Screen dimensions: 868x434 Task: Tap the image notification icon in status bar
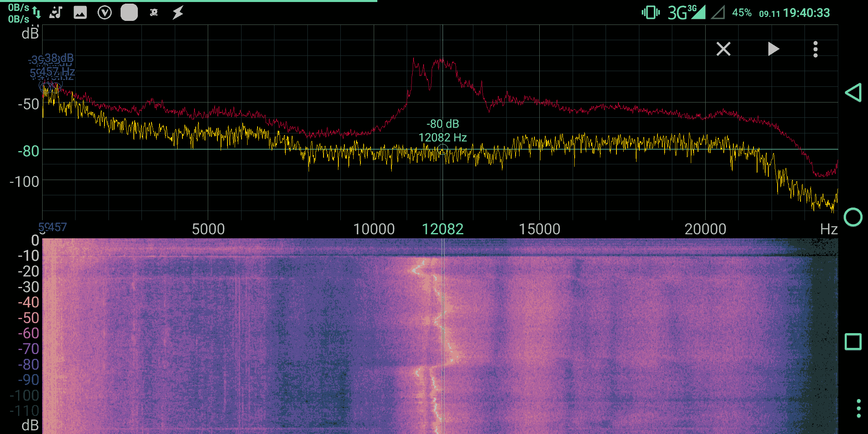[80, 13]
